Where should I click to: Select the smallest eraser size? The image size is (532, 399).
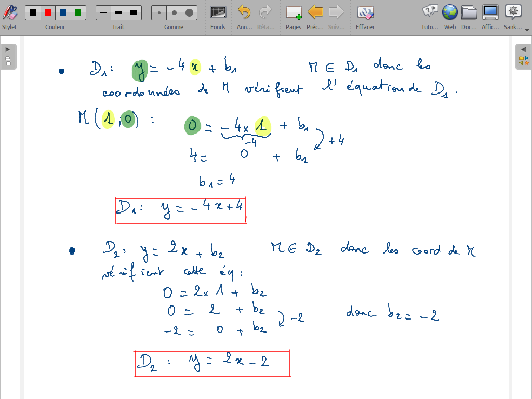159,12
